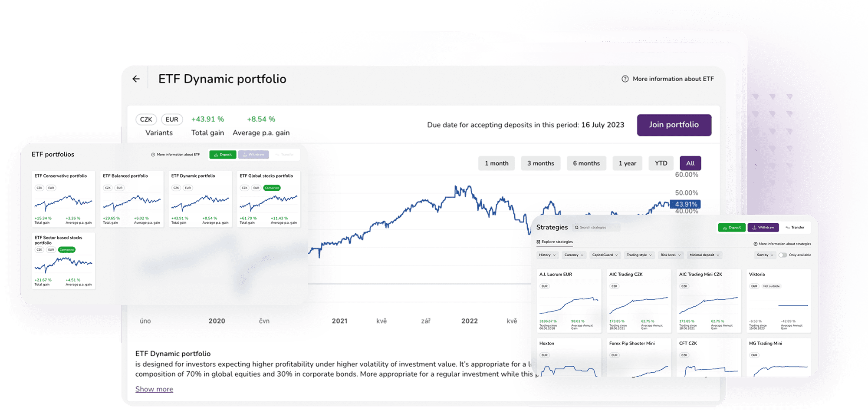The height and width of the screenshot is (414, 868).
Task: Click the Join portfolio button
Action: pyautogui.click(x=674, y=125)
